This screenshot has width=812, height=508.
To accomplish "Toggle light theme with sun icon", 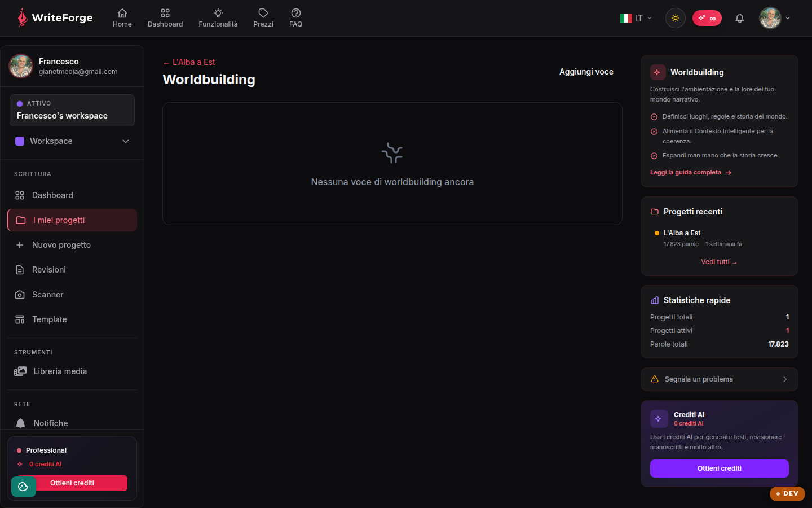I will point(676,18).
